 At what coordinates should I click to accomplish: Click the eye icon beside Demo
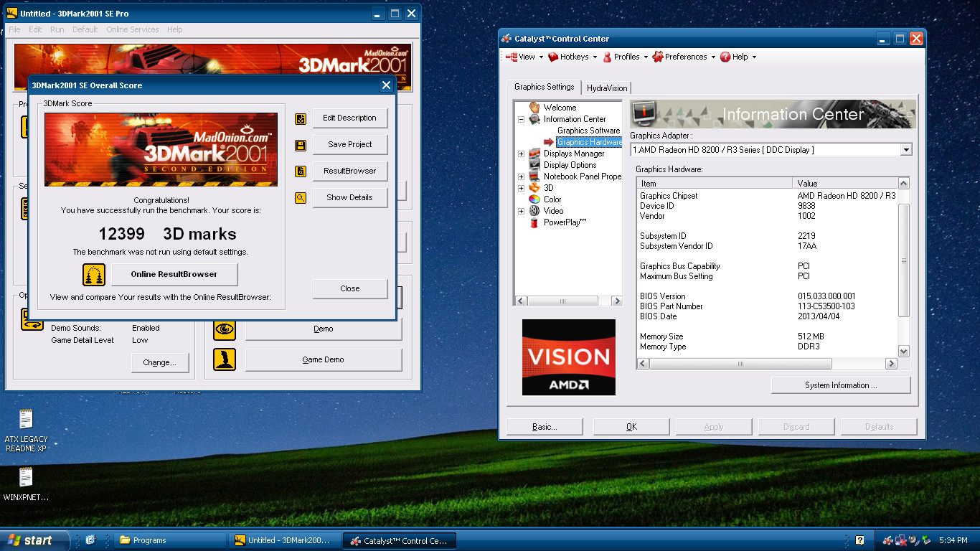(225, 329)
